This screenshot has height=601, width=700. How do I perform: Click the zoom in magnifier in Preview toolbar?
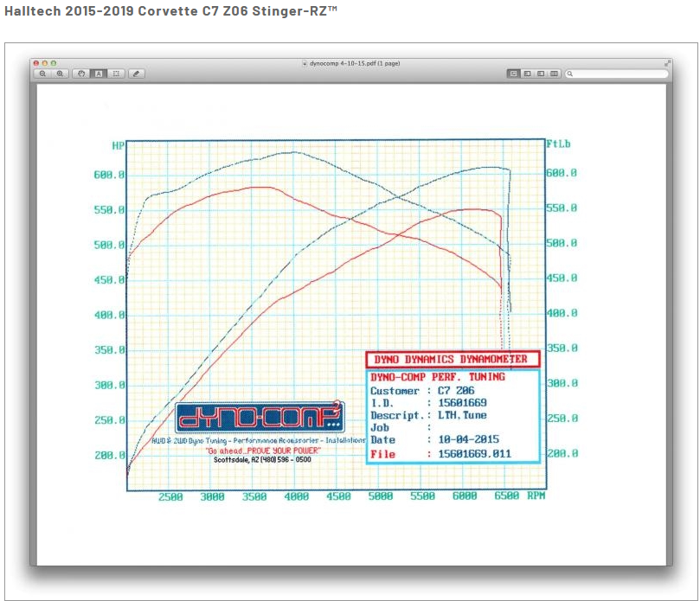click(x=60, y=74)
